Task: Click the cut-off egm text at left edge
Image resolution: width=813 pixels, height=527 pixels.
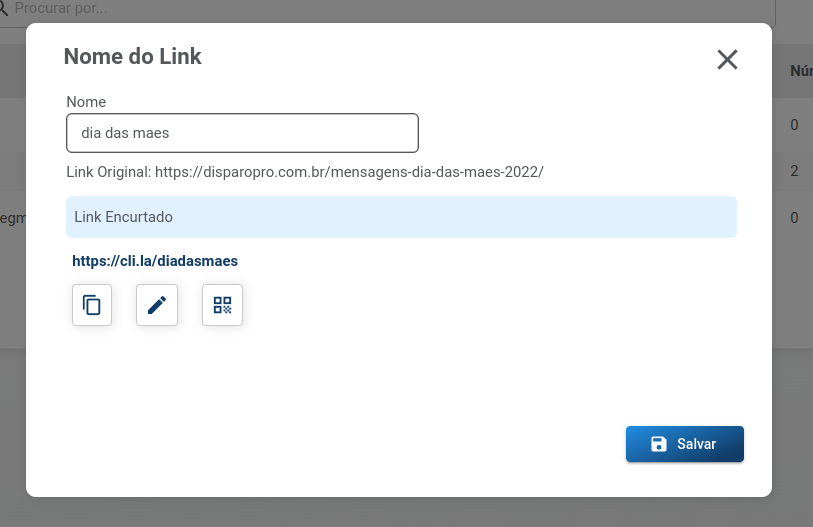Action: tap(12, 218)
